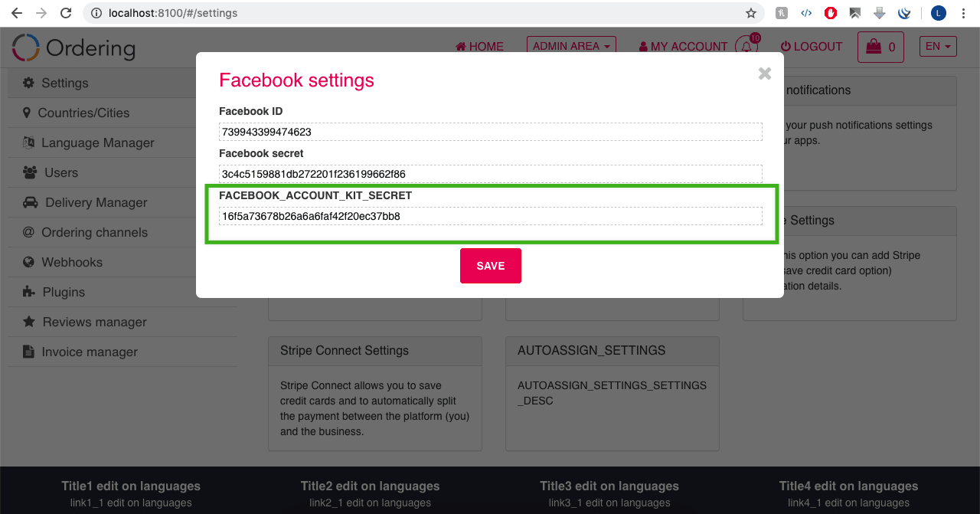Go to HOME in the top navigation
Viewport: 980px width, 514px height.
pyautogui.click(x=480, y=47)
